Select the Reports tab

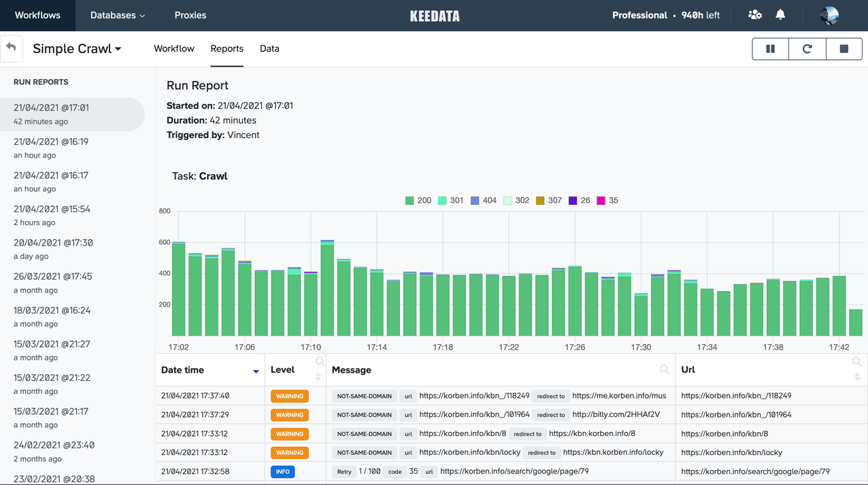point(227,49)
